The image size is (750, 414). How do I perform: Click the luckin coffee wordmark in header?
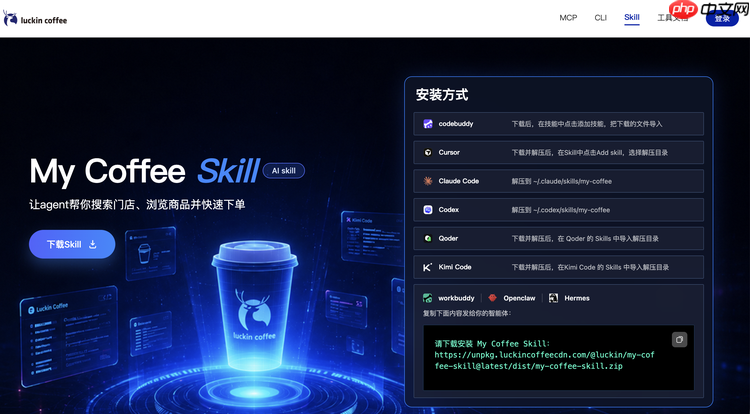(x=44, y=20)
